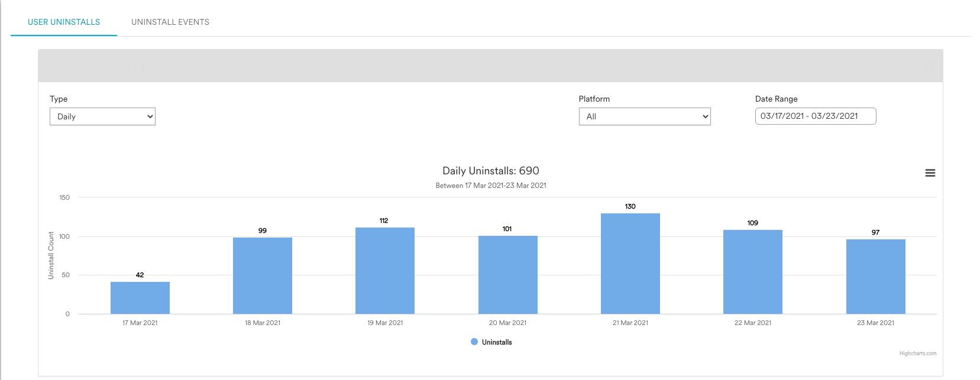The image size is (980, 380).
Task: Click the Daily Uninstalls: 690 chart title
Action: point(491,171)
